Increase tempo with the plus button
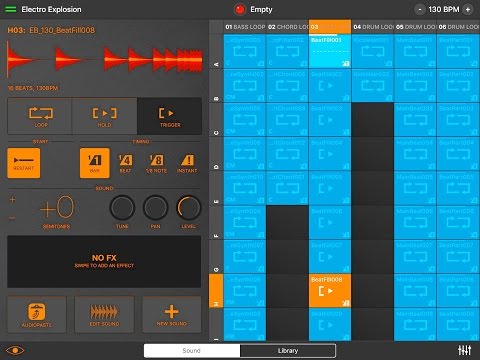The width and height of the screenshot is (480, 360). (468, 9)
